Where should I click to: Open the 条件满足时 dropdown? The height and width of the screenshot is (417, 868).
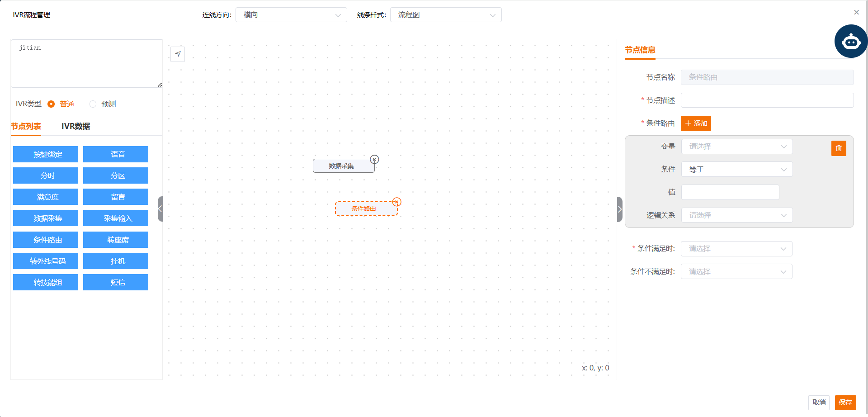(736, 249)
